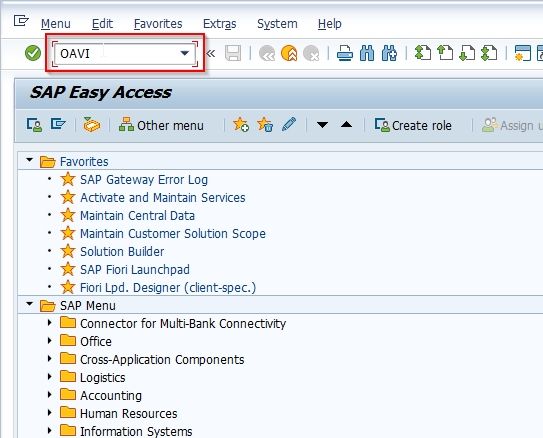The image size is (543, 438).
Task: Click the Other menu button
Action: [x=161, y=125]
